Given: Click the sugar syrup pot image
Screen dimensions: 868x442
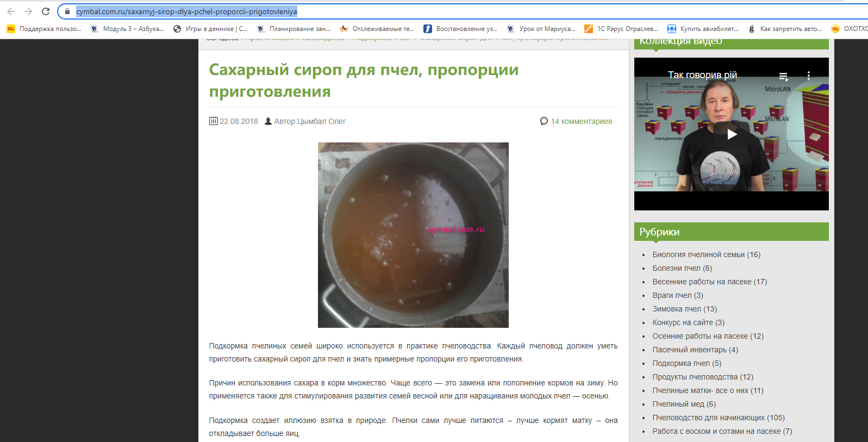Looking at the screenshot, I should click(x=413, y=235).
